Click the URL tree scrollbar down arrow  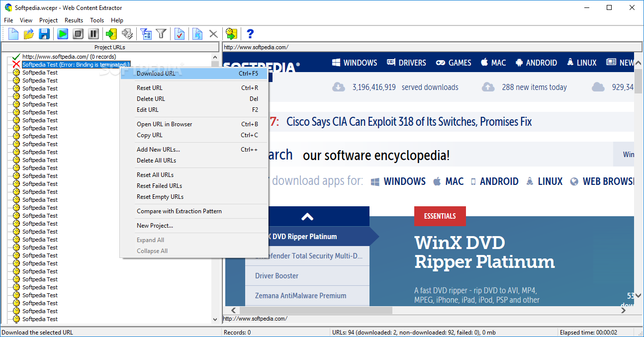coord(215,319)
